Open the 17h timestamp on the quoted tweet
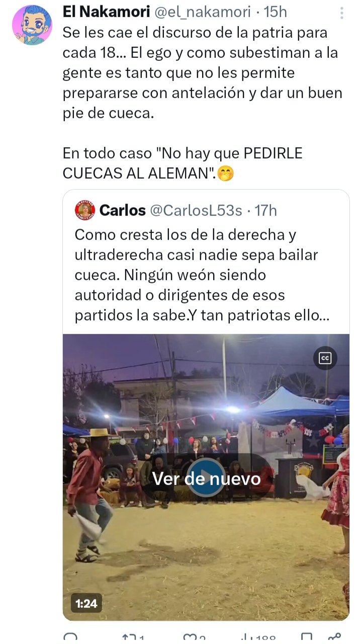The height and width of the screenshot is (644, 362). coord(265,210)
